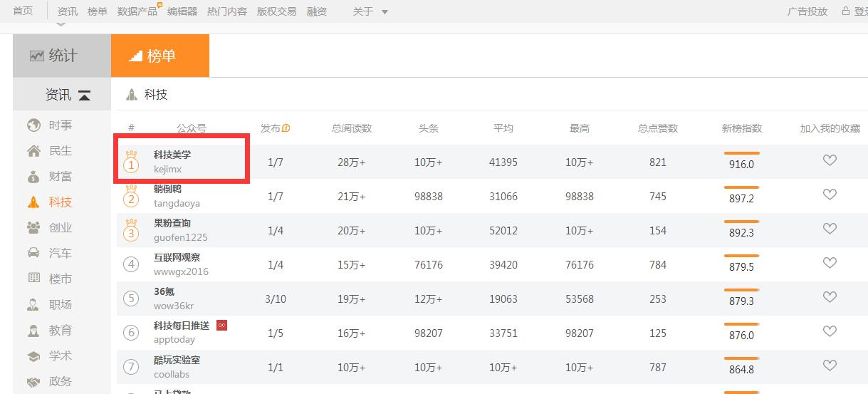Collapse the 资讯 sidebar section
The image size is (868, 394).
84,95
